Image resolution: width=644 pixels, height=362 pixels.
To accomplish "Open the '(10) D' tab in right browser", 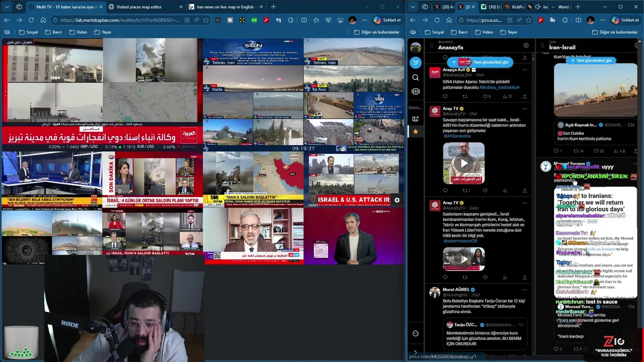I will pyautogui.click(x=491, y=7).
